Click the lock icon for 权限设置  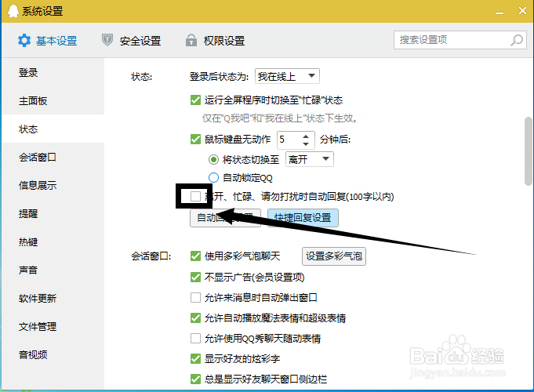point(191,40)
